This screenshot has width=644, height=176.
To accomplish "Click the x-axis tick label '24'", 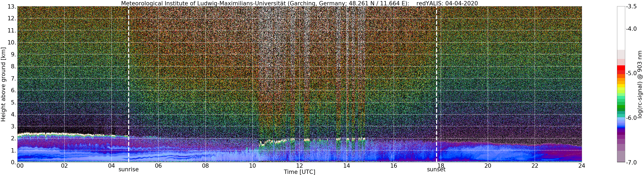I will 582,166.
